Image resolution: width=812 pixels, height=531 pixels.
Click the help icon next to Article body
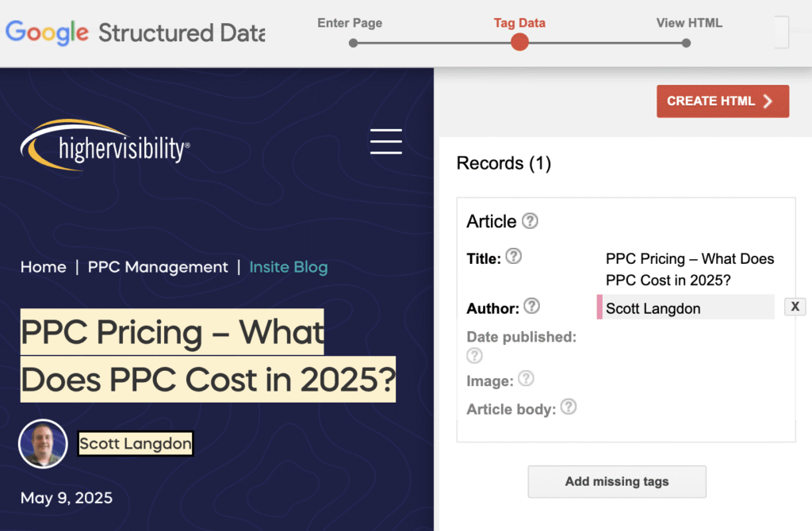point(568,407)
